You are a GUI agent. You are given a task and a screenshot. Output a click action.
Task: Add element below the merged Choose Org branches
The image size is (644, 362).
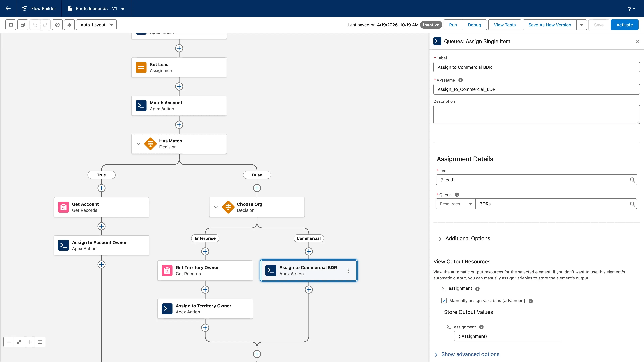pyautogui.click(x=257, y=354)
